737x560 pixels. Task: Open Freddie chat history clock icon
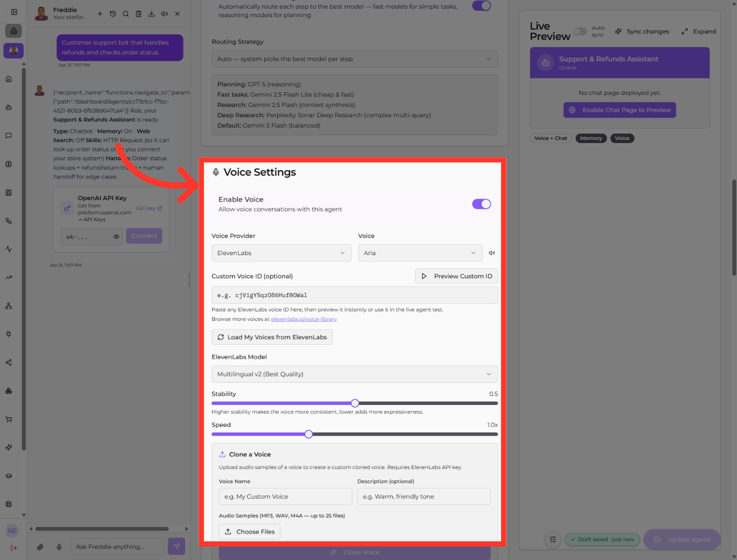coord(113,14)
